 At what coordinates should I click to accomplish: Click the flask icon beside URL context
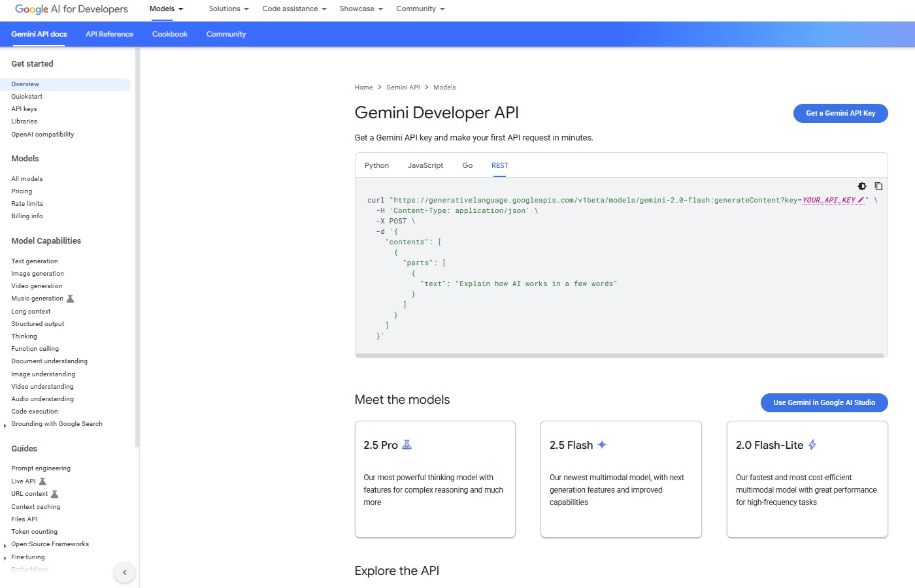coord(55,494)
